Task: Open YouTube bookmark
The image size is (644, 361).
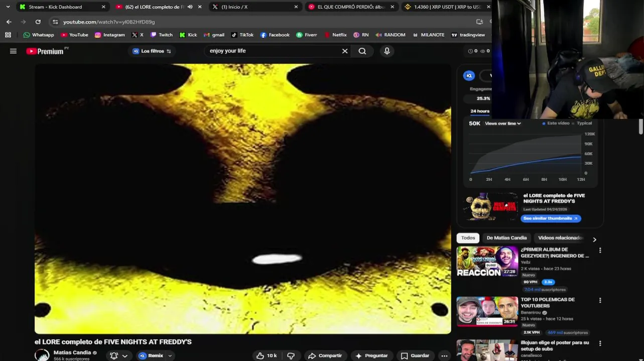Action: pyautogui.click(x=74, y=35)
